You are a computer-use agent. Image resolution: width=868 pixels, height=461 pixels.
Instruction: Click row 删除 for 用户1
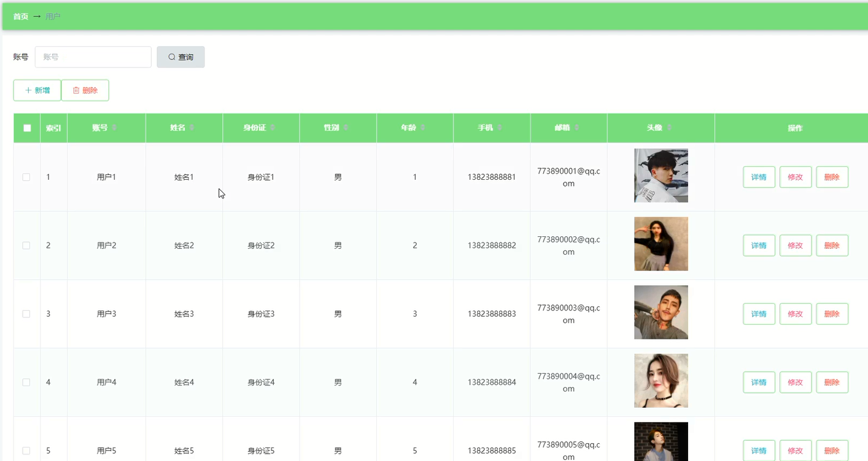tap(832, 177)
